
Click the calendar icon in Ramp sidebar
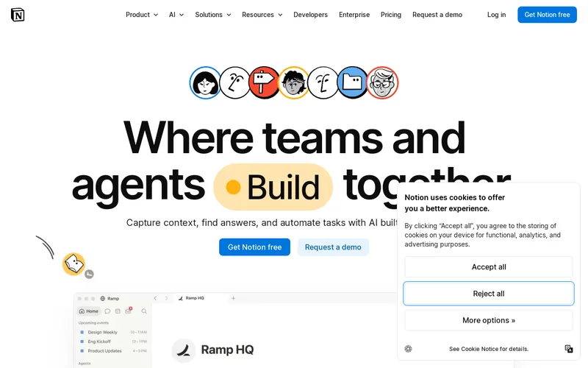click(118, 311)
